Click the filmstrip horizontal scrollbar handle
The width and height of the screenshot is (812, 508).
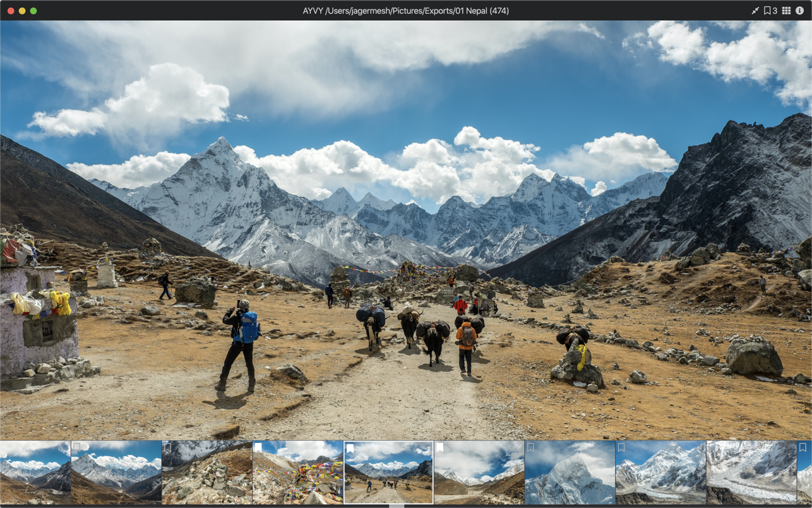tap(397, 506)
